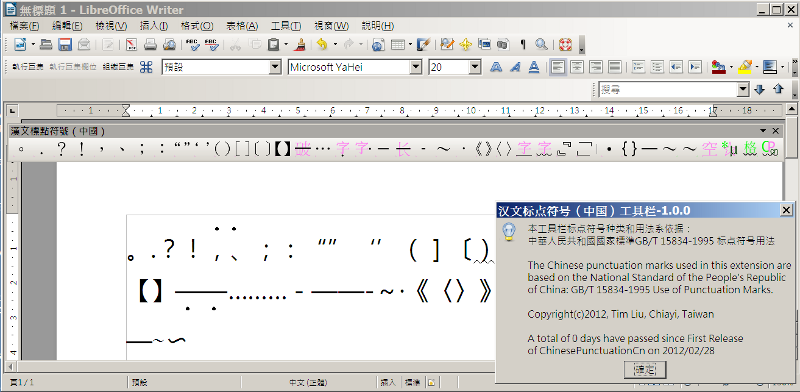Open the search field history dropdown
The width and height of the screenshot is (800, 392).
(743, 90)
